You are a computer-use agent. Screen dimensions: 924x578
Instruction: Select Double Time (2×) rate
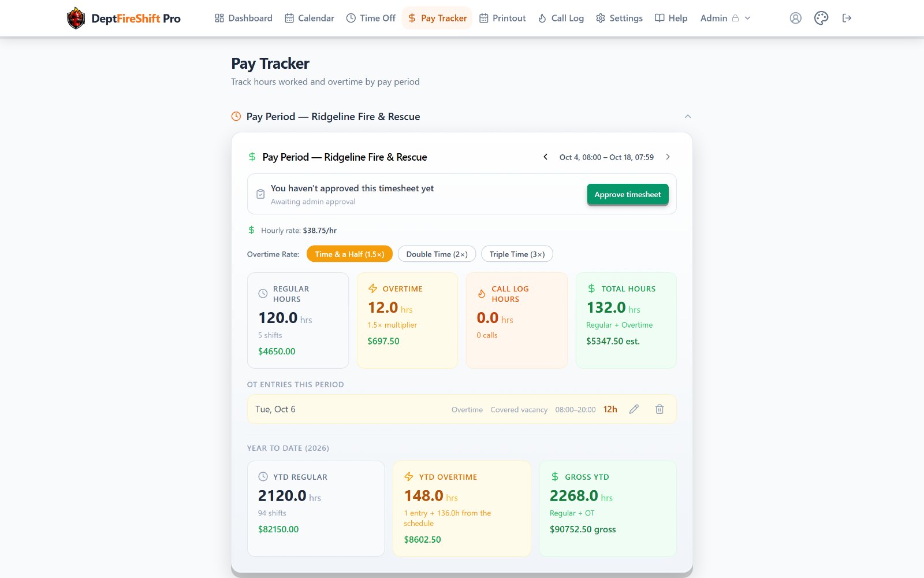(x=437, y=254)
